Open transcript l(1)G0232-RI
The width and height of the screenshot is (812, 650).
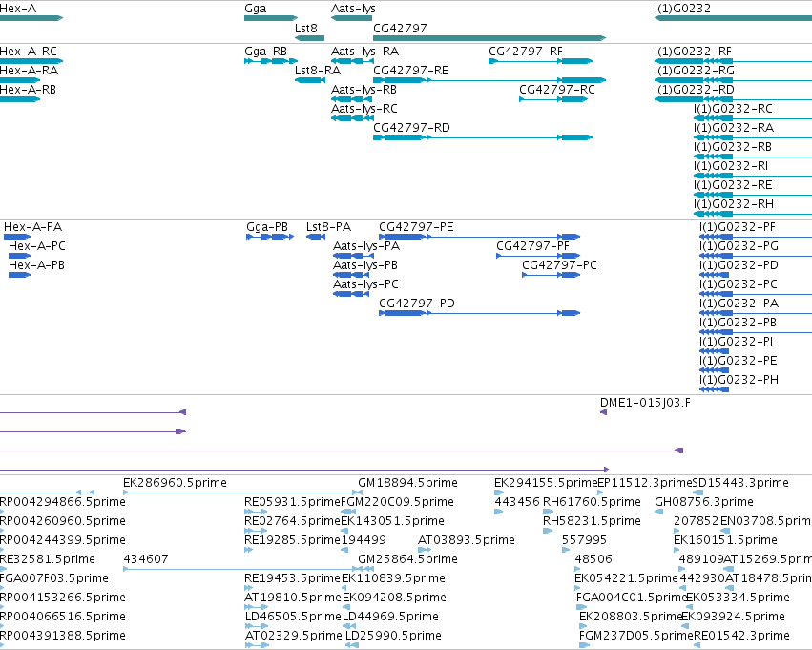(x=753, y=176)
